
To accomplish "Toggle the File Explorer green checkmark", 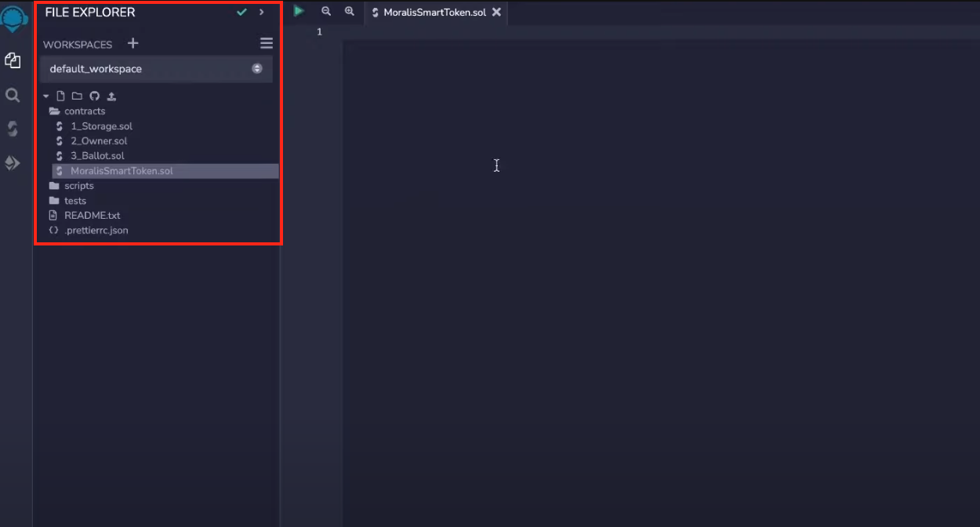I will [241, 12].
